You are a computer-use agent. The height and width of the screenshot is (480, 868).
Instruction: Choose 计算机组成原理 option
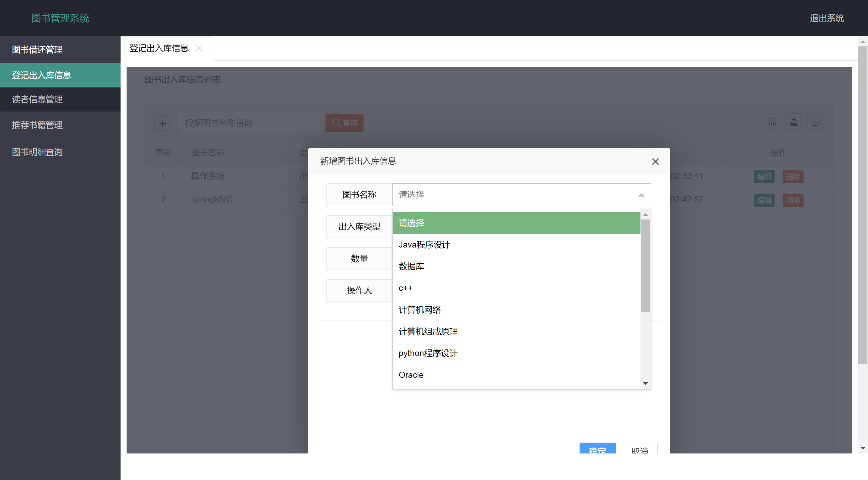428,332
